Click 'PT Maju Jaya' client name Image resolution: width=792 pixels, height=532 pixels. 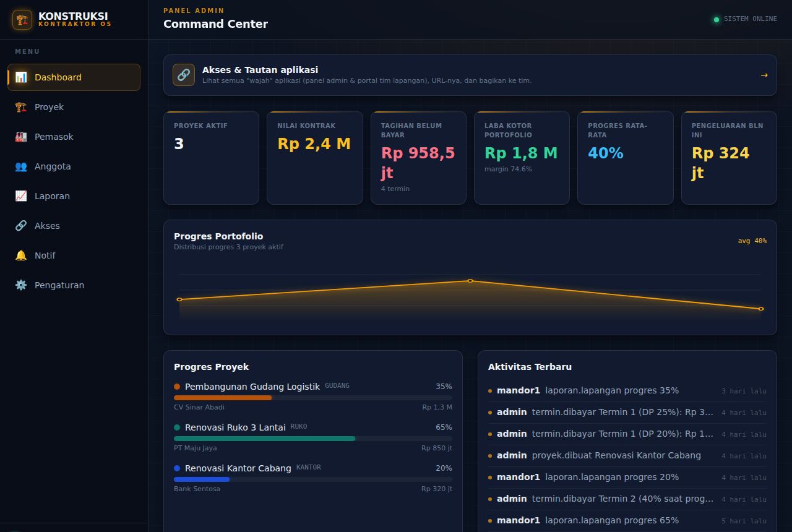[196, 448]
